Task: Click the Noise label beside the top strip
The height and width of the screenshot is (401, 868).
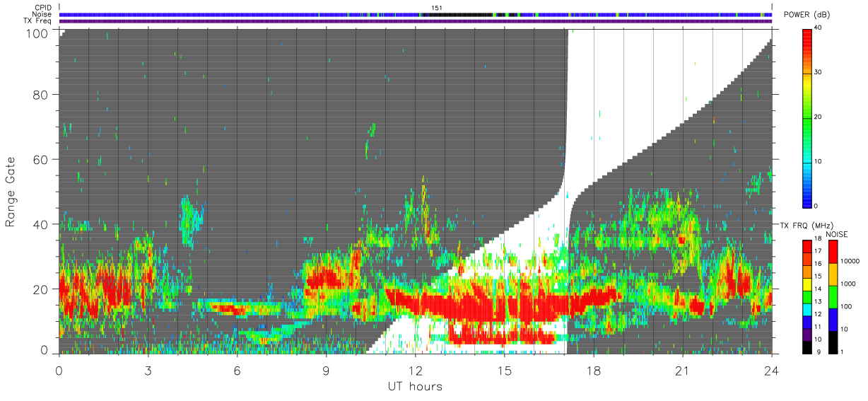Action: coord(42,14)
